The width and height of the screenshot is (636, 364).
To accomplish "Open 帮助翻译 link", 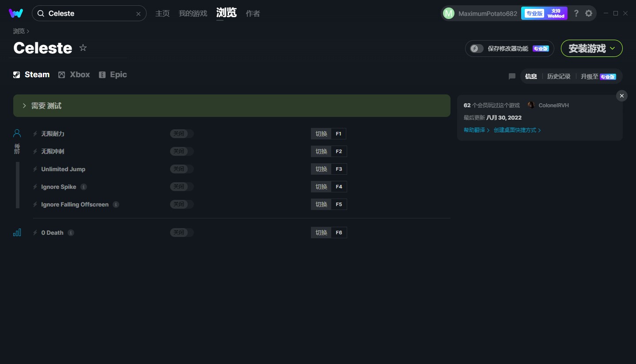I will (x=477, y=130).
